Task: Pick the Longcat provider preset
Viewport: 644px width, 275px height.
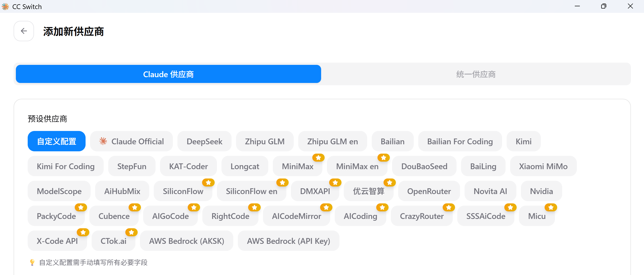Action: [x=245, y=166]
